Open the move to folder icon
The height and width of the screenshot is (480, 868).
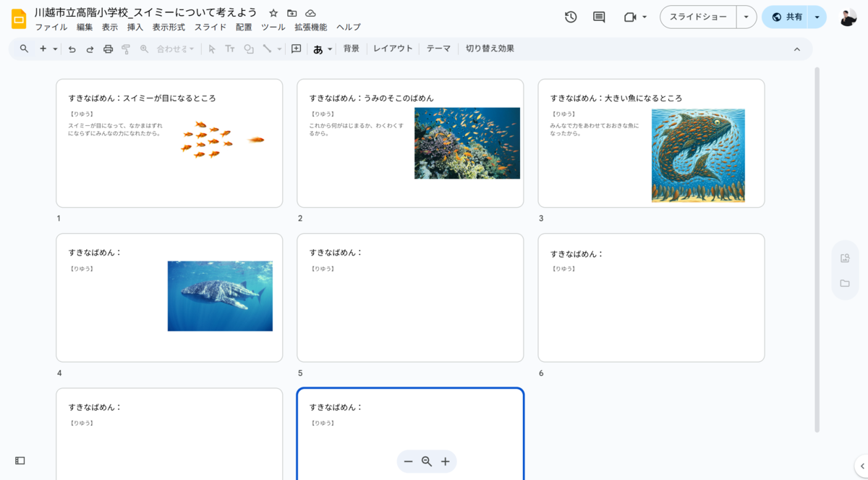coord(292,13)
